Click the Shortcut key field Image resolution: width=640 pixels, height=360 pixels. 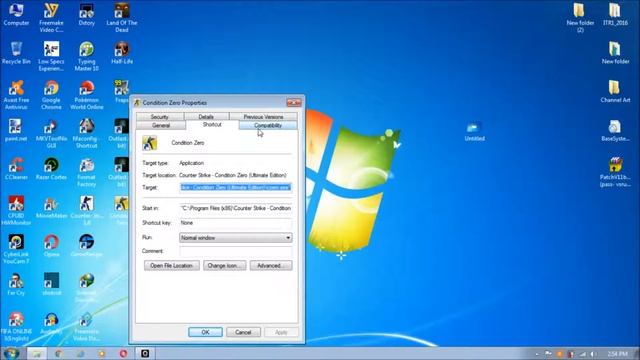[236, 223]
